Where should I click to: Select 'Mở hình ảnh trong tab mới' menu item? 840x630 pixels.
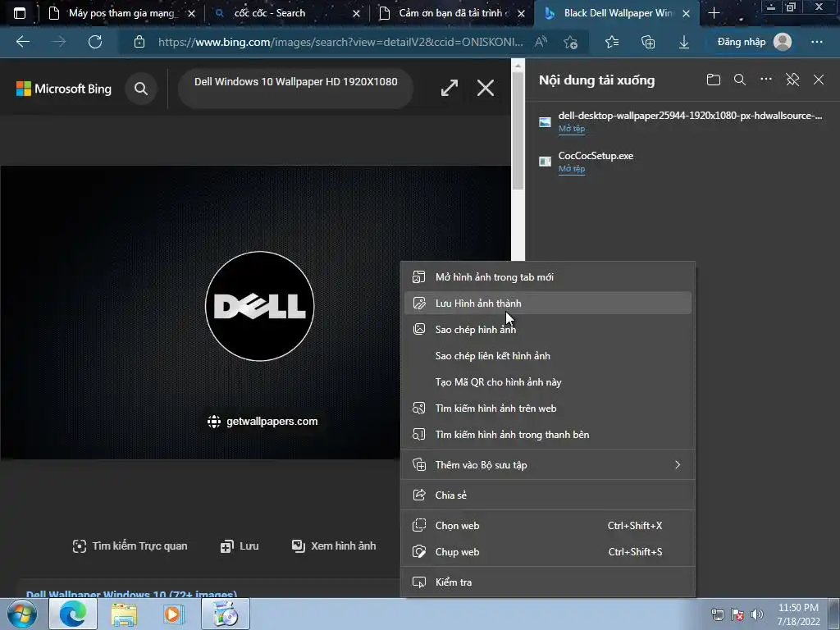point(548,277)
